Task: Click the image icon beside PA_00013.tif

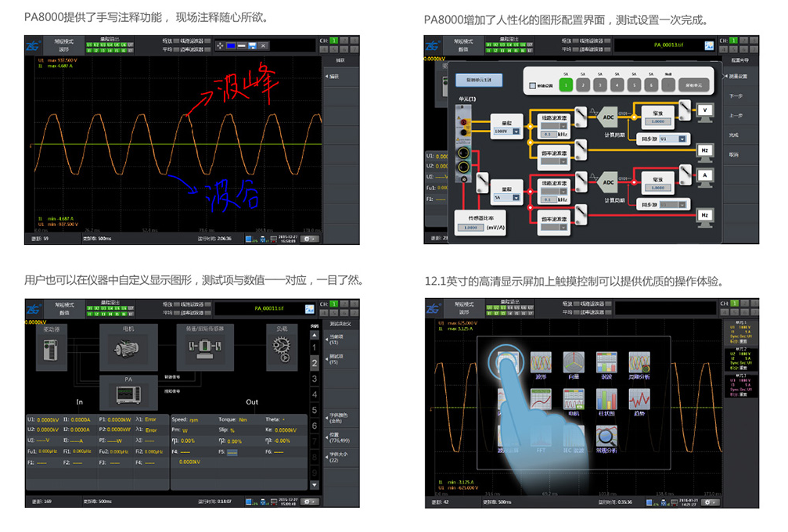Action: tap(709, 45)
